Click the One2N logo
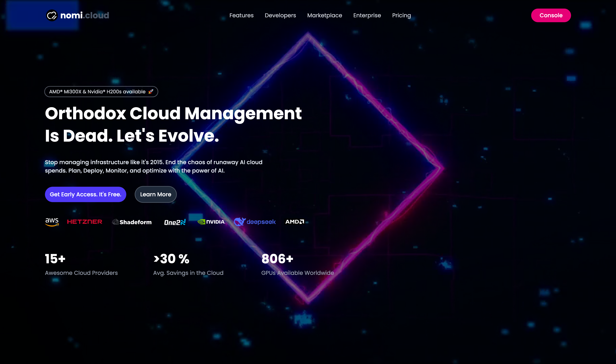616x364 pixels. (x=175, y=222)
